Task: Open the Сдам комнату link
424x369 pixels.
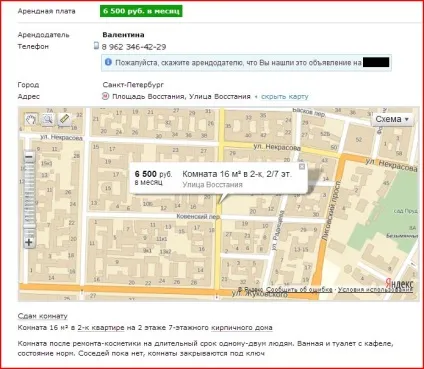Action: point(42,316)
